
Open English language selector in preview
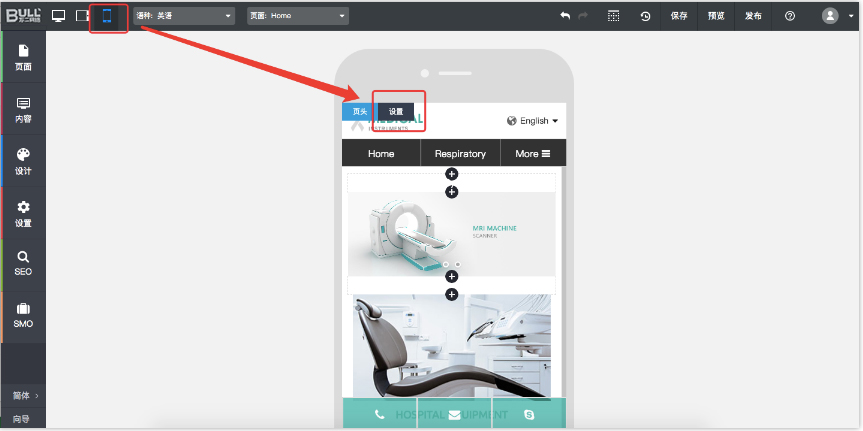coord(533,121)
